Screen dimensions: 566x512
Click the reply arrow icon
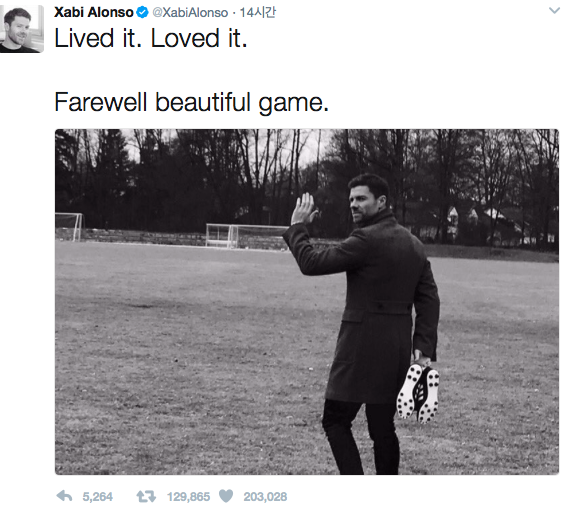click(64, 496)
